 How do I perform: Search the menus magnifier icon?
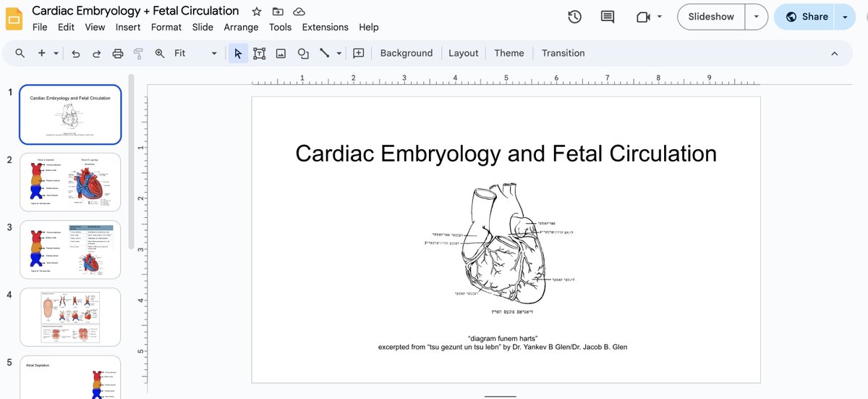(x=20, y=53)
